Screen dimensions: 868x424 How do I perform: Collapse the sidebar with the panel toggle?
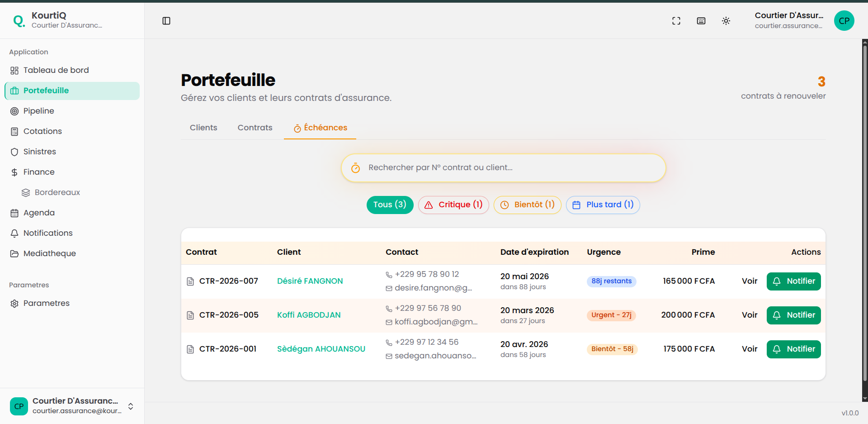coord(166,20)
